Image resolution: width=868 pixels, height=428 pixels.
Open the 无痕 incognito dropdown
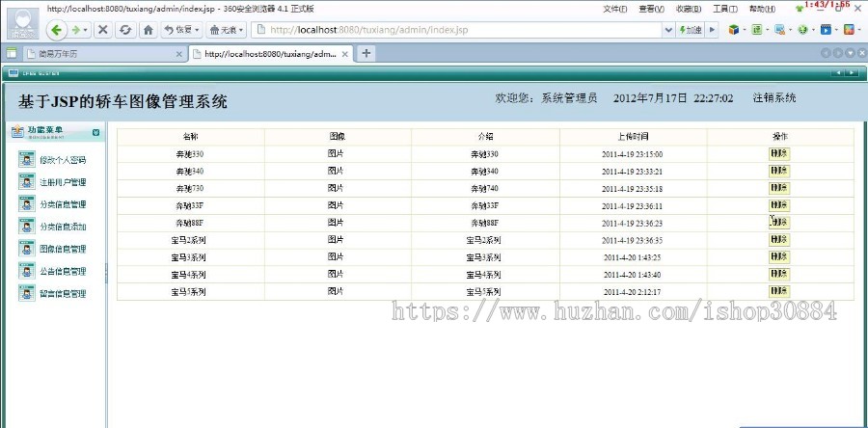pyautogui.click(x=226, y=30)
